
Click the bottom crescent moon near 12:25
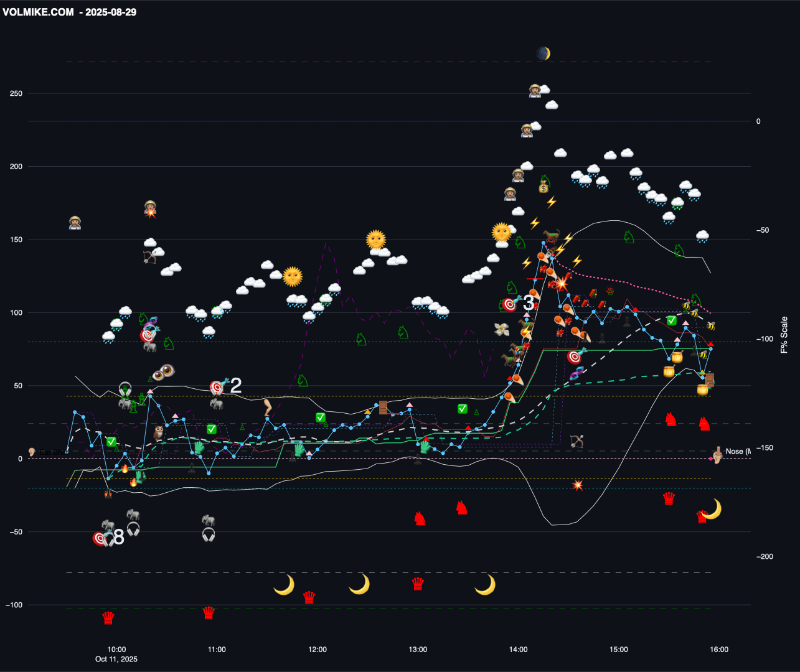pos(359,585)
